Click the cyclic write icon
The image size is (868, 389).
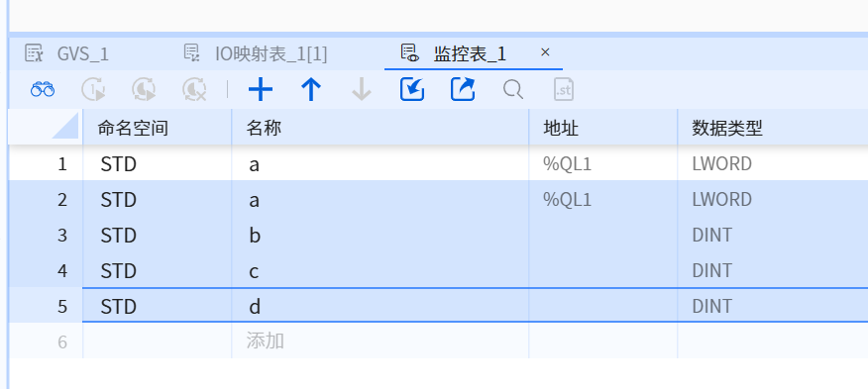click(144, 89)
